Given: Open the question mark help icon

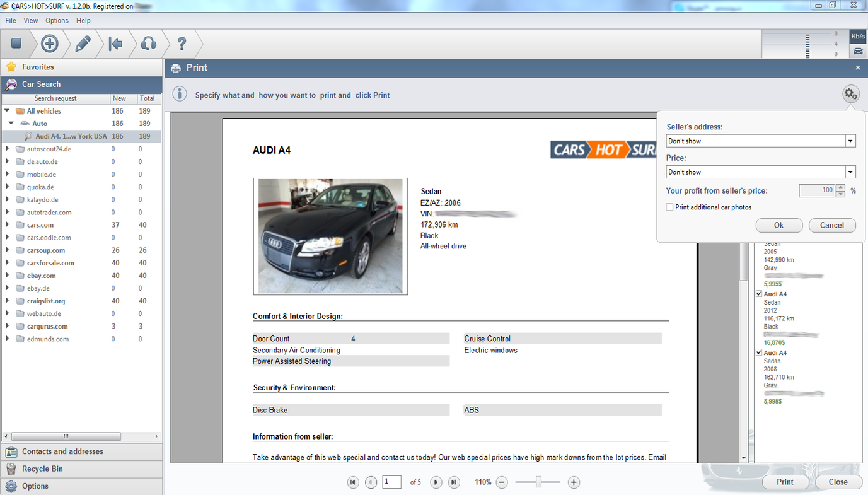Looking at the screenshot, I should pyautogui.click(x=182, y=44).
